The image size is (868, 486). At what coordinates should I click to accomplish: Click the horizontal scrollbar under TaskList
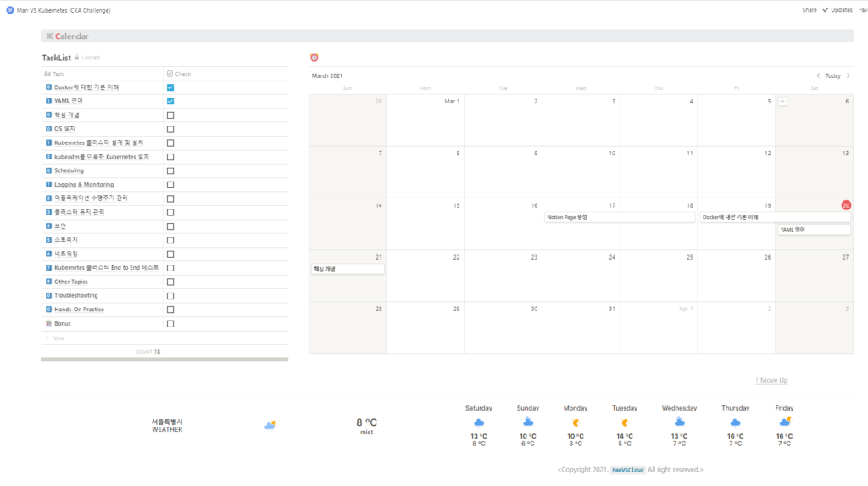pos(164,360)
